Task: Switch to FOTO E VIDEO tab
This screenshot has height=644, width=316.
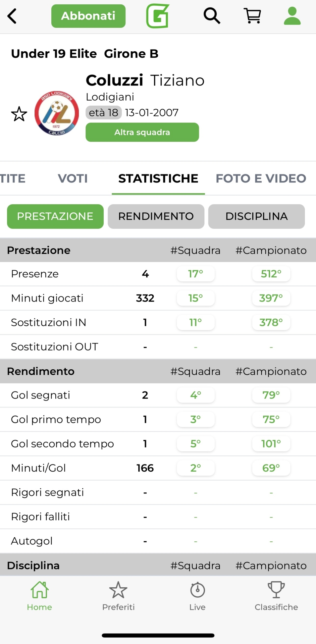Action: coord(261,178)
